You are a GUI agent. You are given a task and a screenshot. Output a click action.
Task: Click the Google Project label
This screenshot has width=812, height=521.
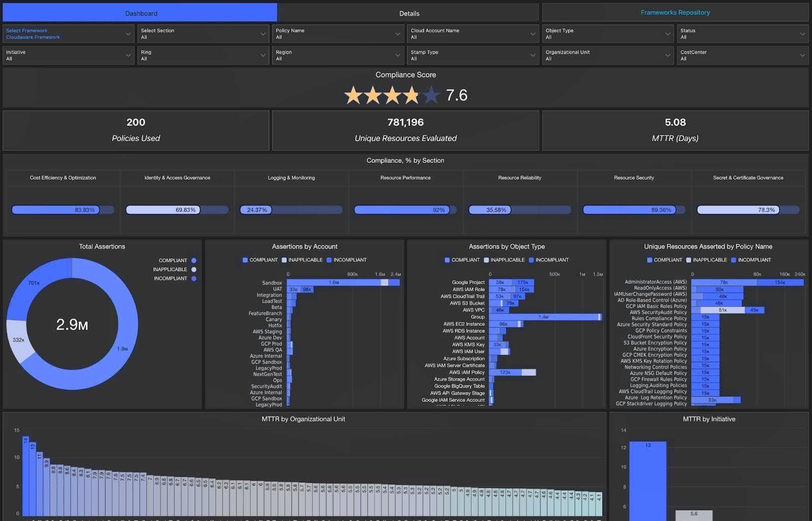tap(468, 283)
